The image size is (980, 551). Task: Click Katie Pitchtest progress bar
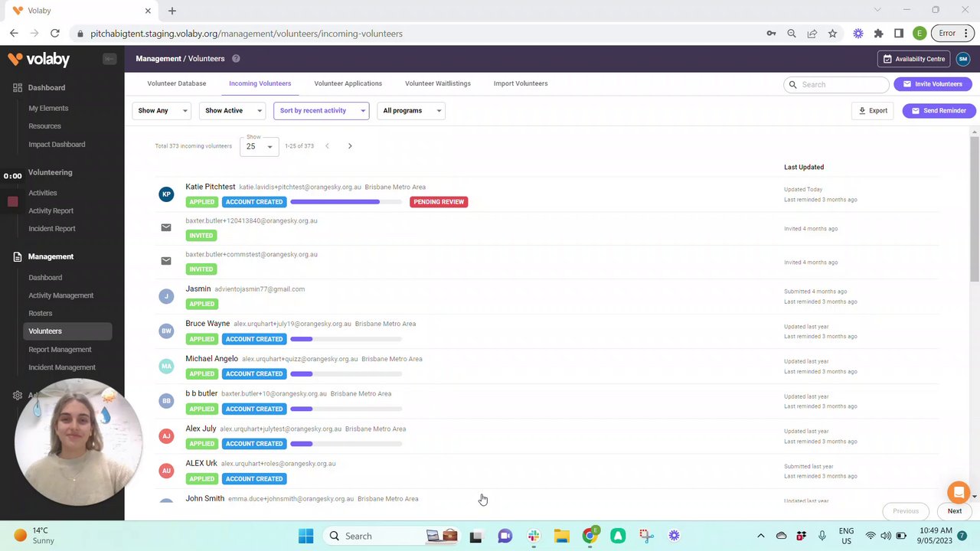(346, 202)
